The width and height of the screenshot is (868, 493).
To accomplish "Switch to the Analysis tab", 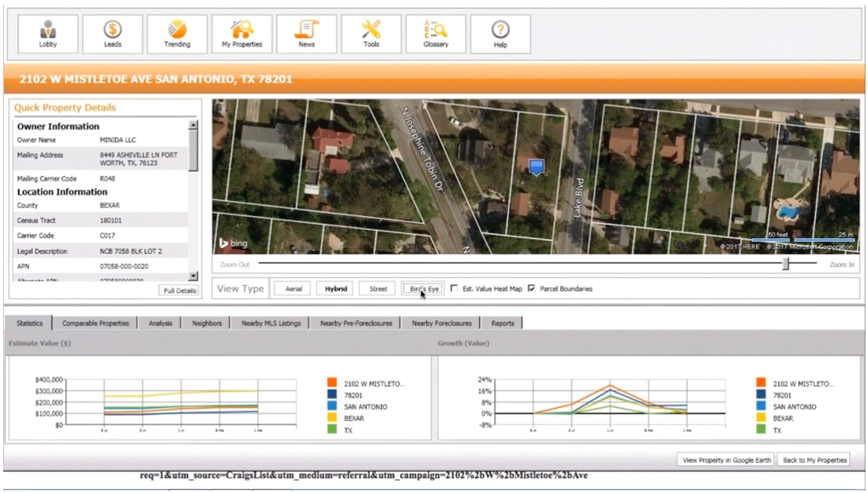I will [160, 323].
